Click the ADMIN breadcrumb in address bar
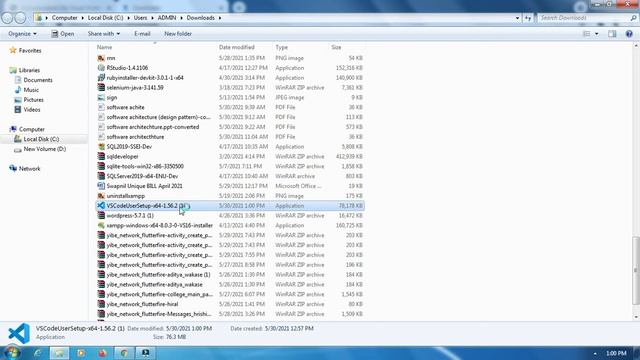 [167, 18]
